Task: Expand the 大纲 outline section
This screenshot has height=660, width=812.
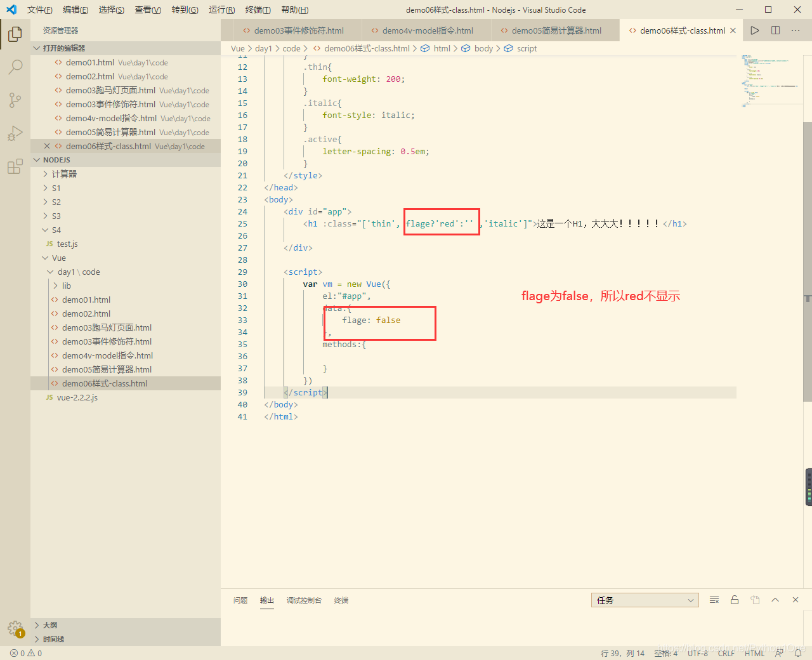Action: (x=126, y=625)
